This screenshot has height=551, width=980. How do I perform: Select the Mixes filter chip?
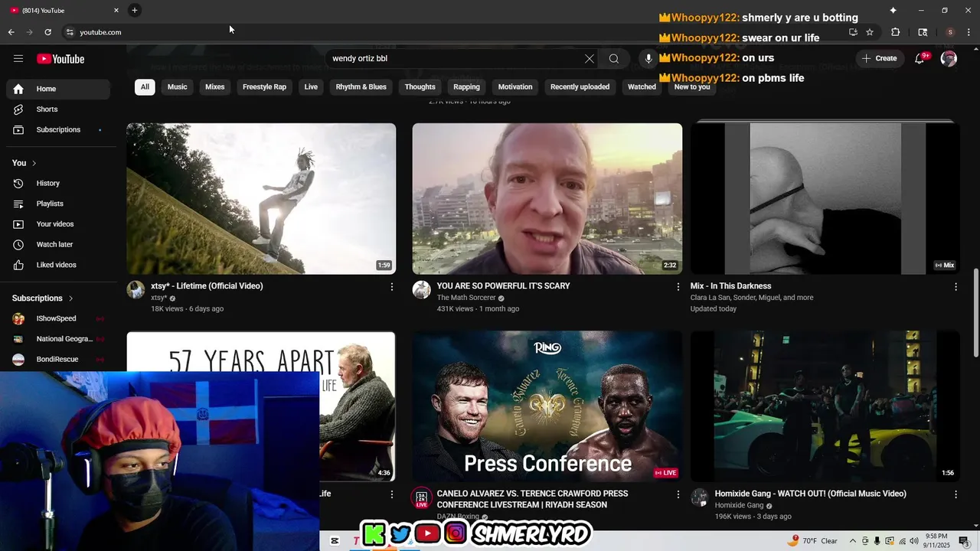pos(215,87)
